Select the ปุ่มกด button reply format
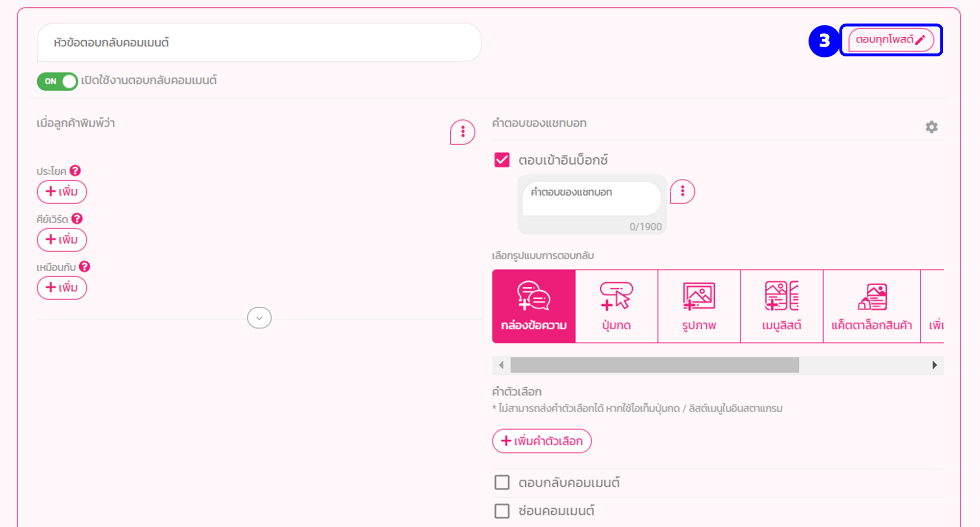Screen dimensions: 980x527 pyautogui.click(x=616, y=305)
